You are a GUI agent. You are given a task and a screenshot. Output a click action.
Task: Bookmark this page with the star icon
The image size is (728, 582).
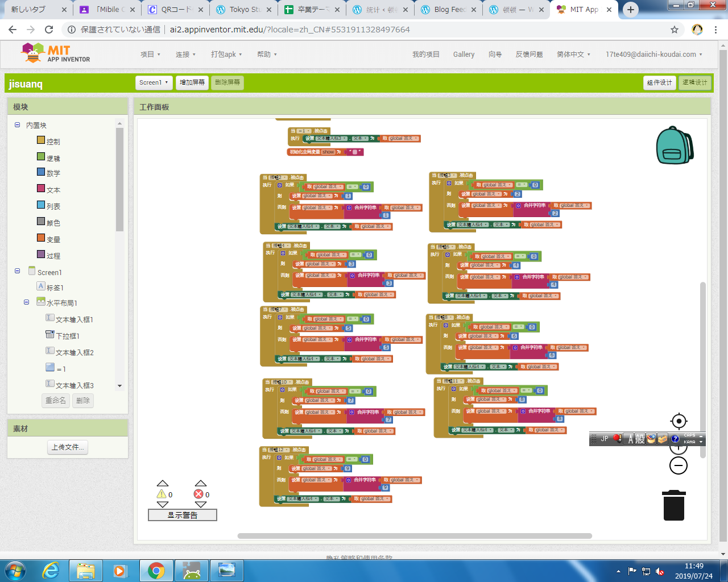(675, 30)
